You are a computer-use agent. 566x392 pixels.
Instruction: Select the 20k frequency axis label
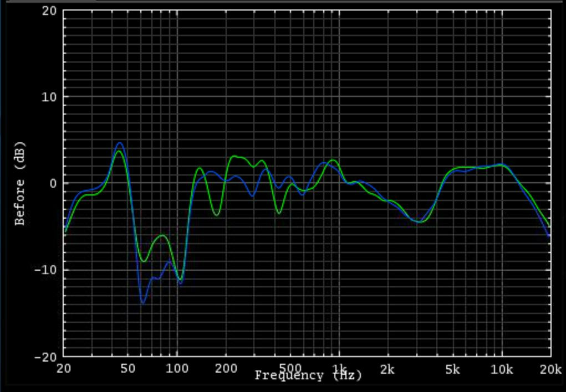pyautogui.click(x=550, y=369)
